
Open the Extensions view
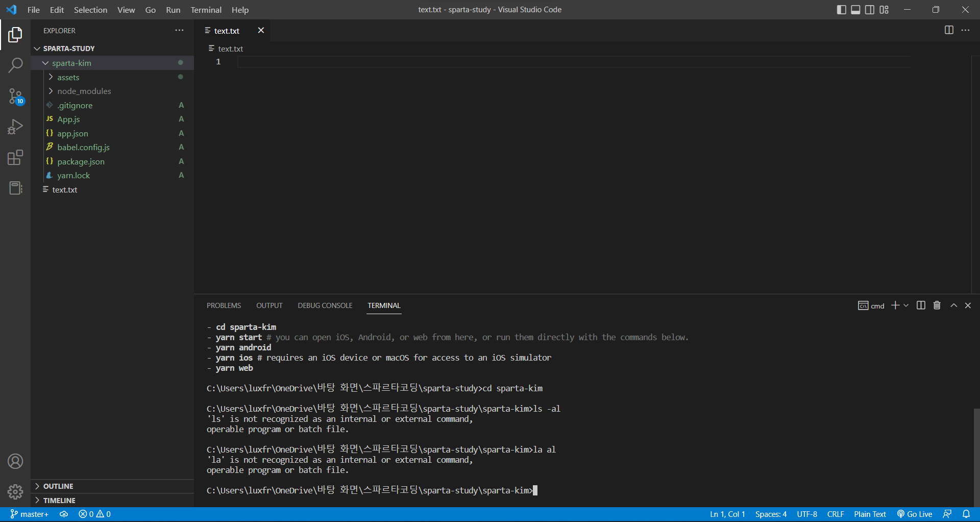point(15,157)
